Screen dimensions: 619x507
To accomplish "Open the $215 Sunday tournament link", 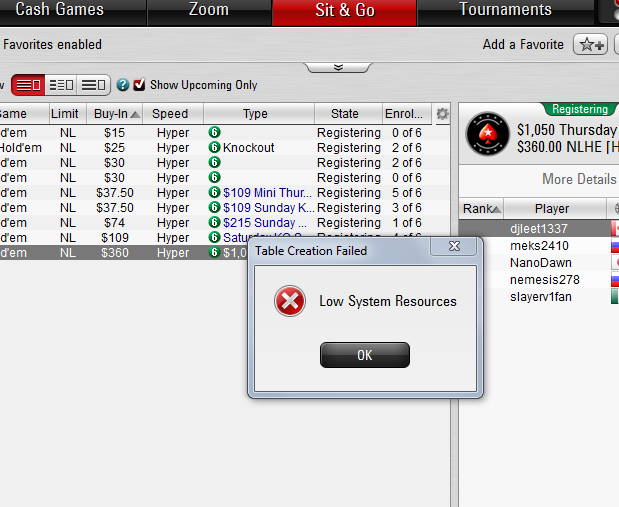I will [265, 223].
